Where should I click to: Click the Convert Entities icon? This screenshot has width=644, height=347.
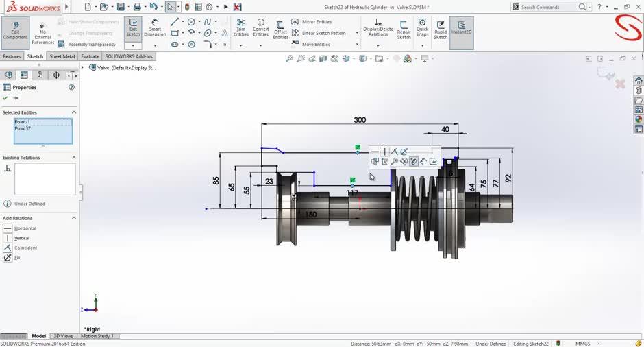coord(260,27)
